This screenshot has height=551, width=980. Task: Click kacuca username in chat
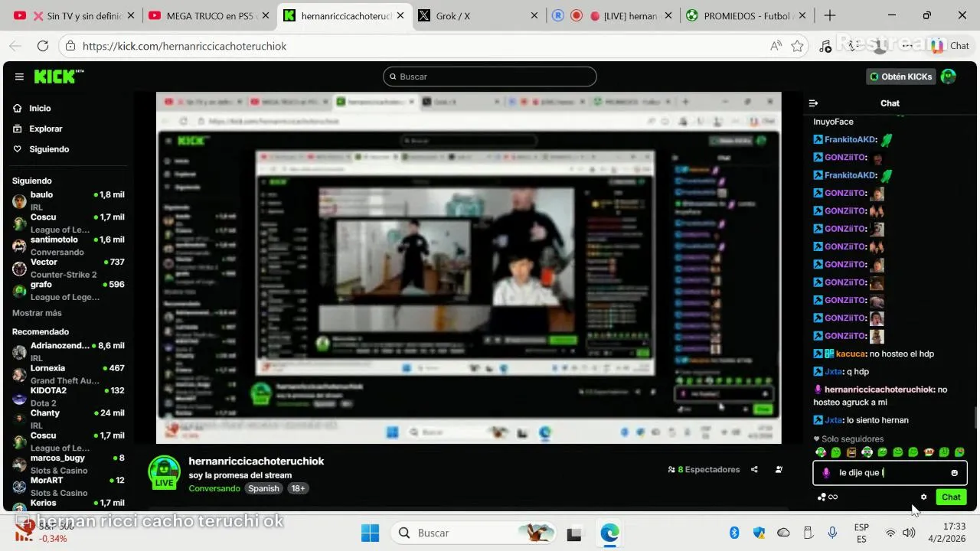[x=850, y=354]
